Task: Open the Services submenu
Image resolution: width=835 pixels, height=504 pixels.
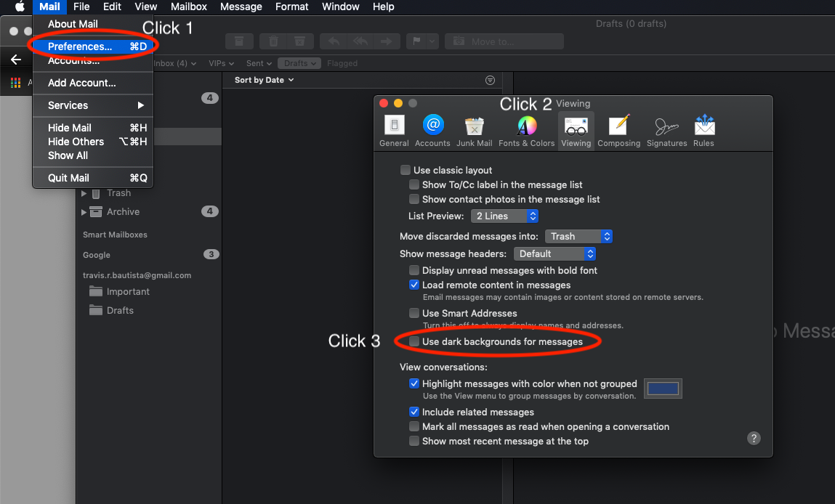Action: (x=93, y=105)
